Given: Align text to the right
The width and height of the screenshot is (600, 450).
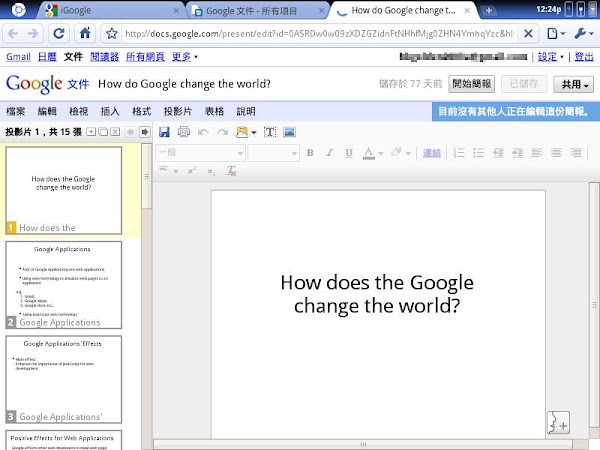Looking at the screenshot, I should 576,153.
